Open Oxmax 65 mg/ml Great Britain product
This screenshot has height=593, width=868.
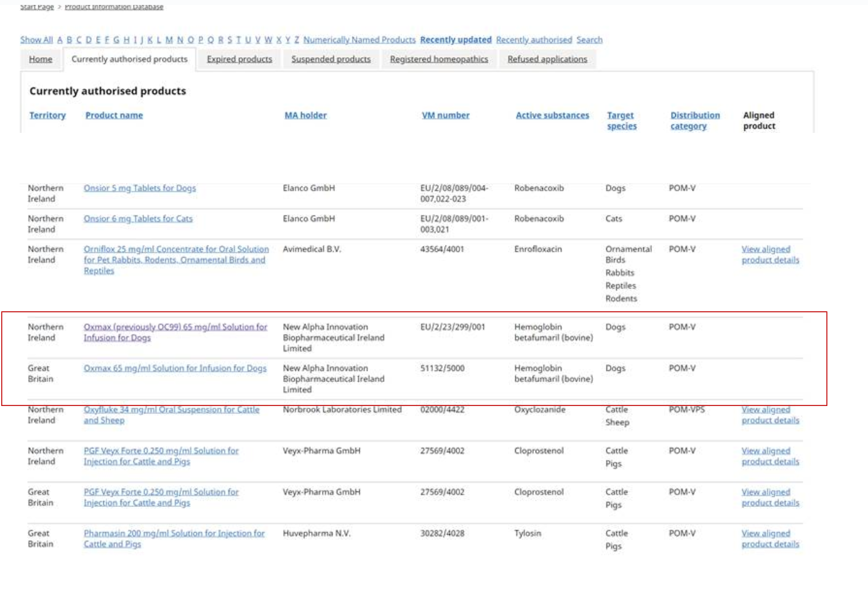pyautogui.click(x=175, y=368)
